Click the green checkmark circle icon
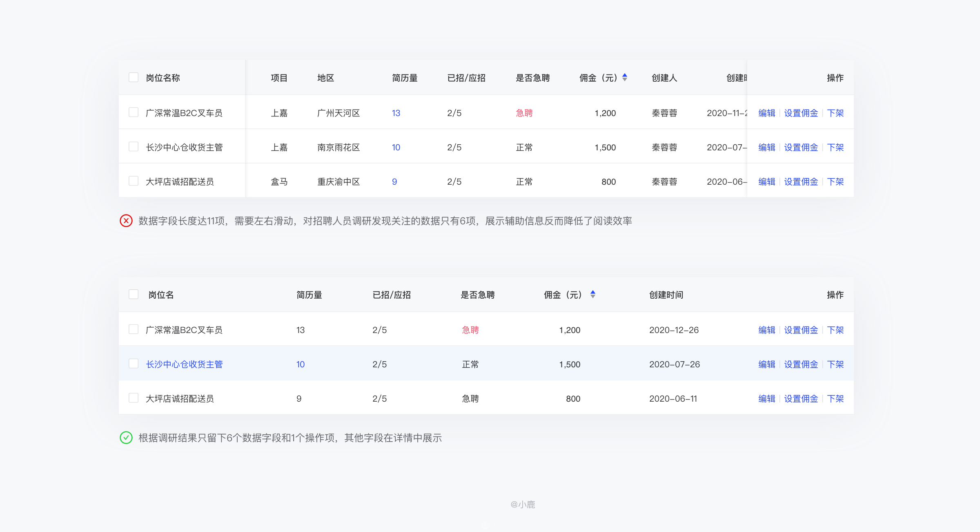980x532 pixels. point(126,438)
